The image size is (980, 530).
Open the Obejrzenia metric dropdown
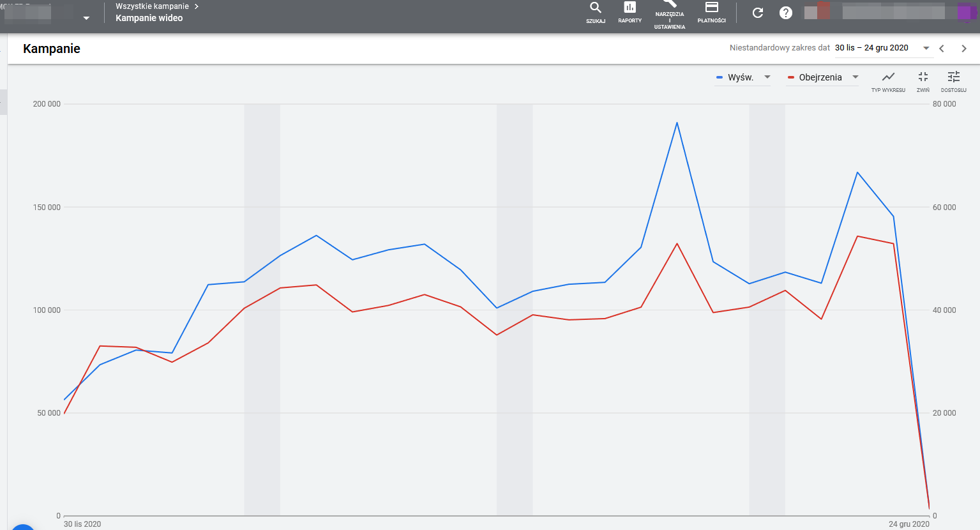point(855,77)
